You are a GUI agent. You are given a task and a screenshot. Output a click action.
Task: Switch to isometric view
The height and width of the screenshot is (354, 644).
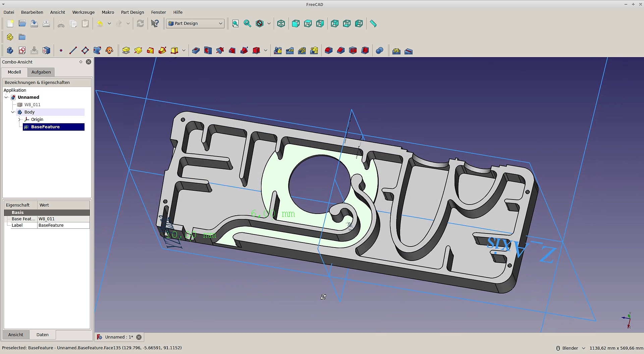coord(281,24)
